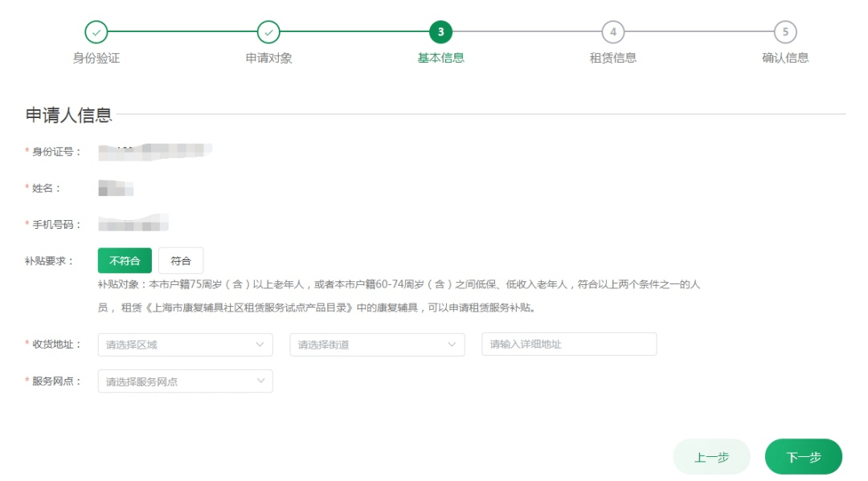This screenshot has width=868, height=481.
Task: Open the 服务网点 dropdown arrow
Action: point(259,381)
